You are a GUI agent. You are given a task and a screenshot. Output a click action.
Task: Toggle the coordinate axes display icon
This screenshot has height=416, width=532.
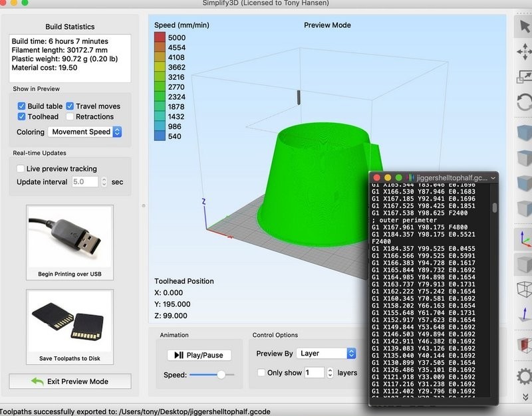click(x=523, y=239)
